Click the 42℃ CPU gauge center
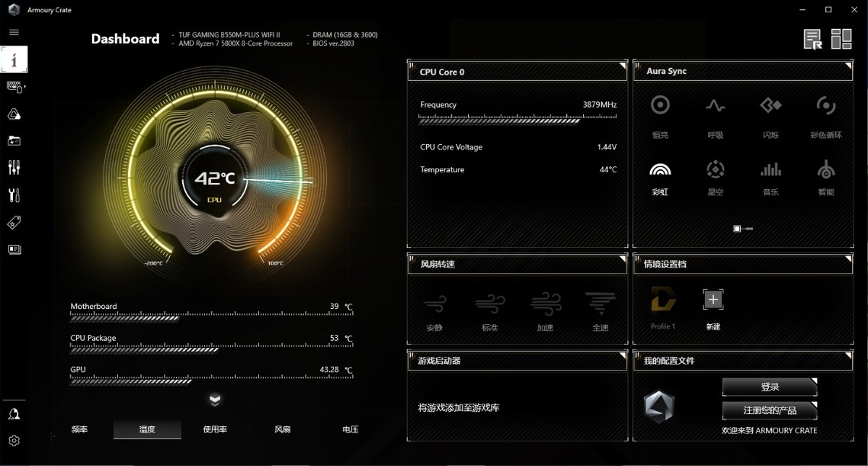868x466 pixels. (x=214, y=178)
